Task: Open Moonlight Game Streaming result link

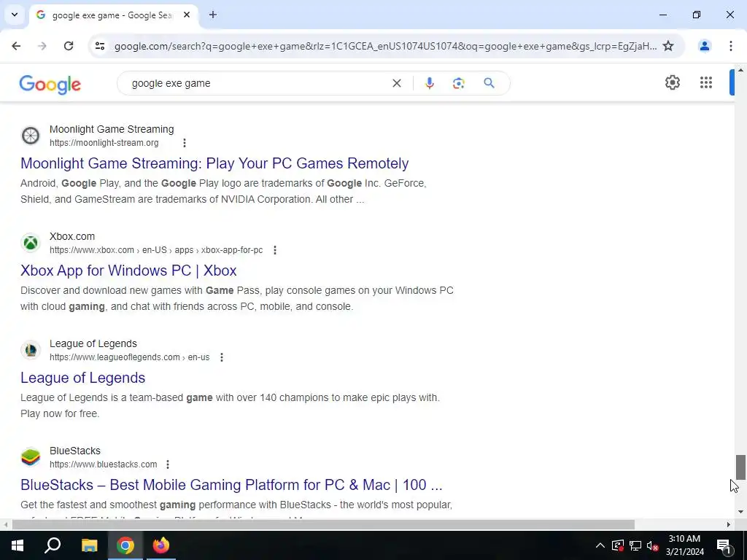Action: point(214,163)
